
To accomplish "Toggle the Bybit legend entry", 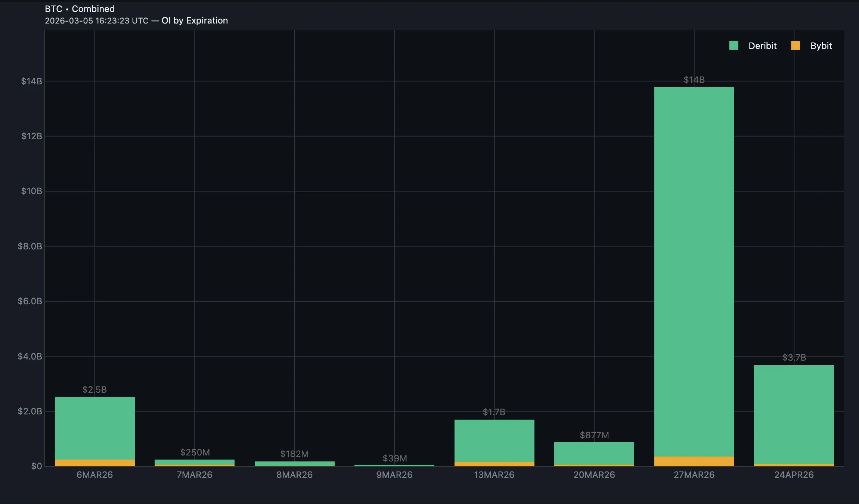I will [821, 46].
